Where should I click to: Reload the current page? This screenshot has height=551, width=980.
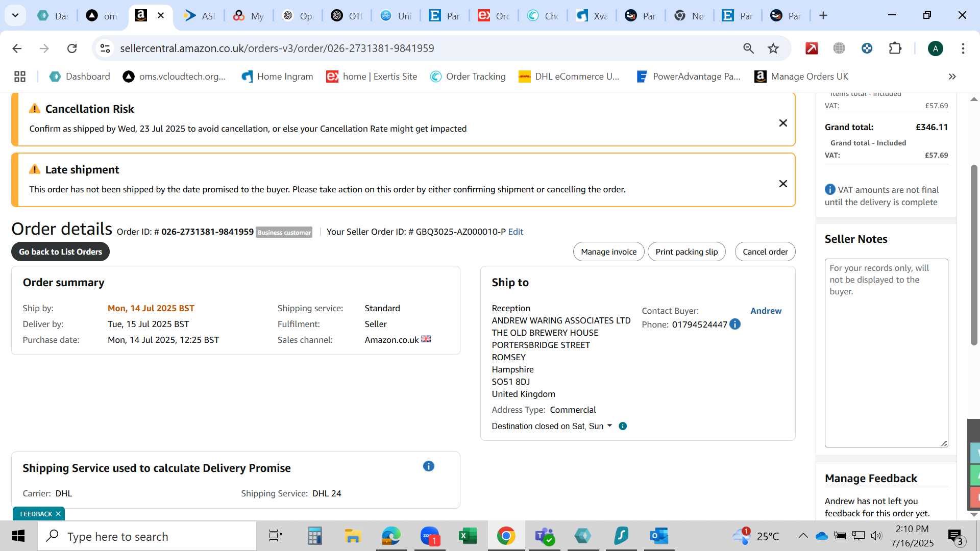(72, 48)
